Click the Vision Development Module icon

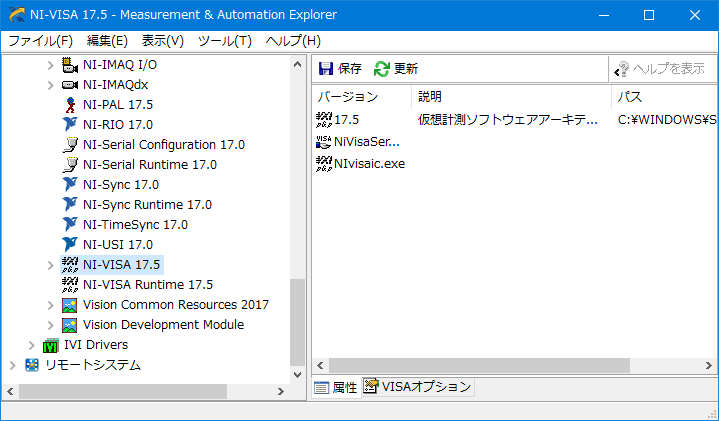pos(70,325)
